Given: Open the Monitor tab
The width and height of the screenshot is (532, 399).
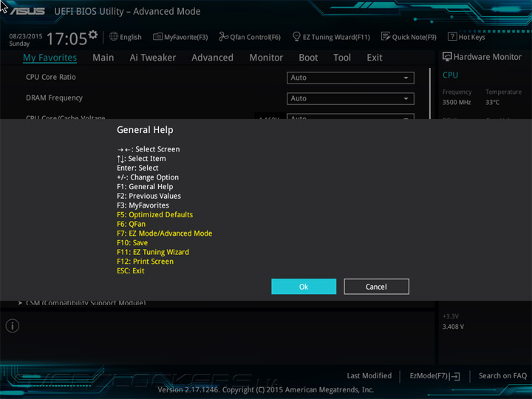Looking at the screenshot, I should coord(266,58).
